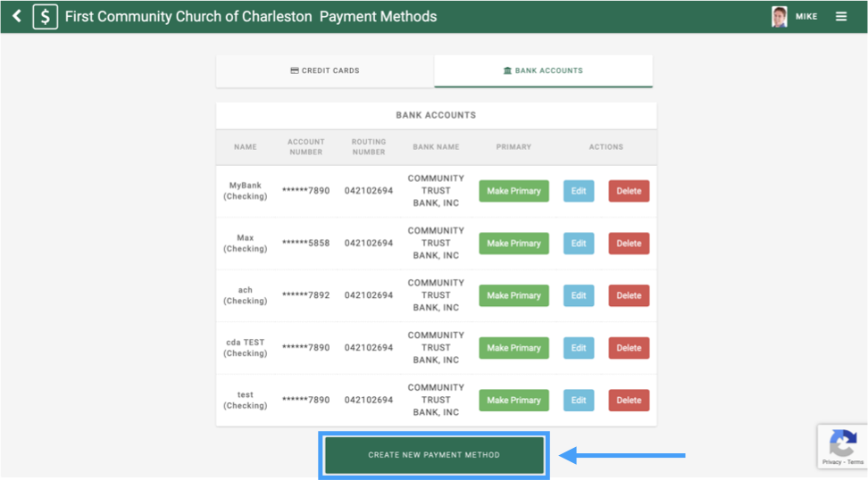868x480 pixels.
Task: Switch to the Credit Cards tab
Action: [325, 70]
